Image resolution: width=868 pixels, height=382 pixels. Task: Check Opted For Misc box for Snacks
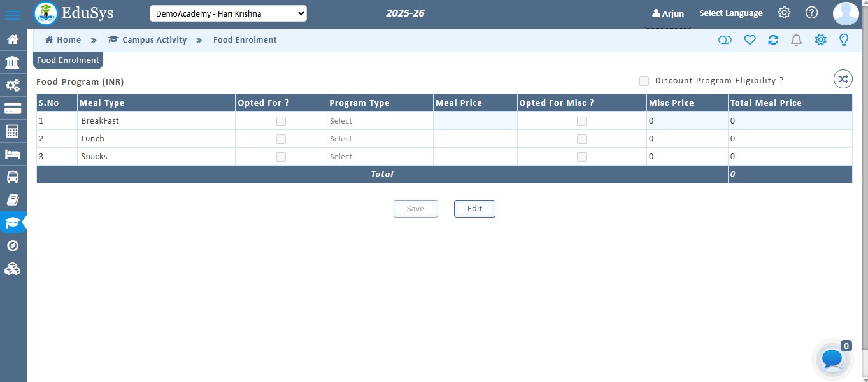581,157
